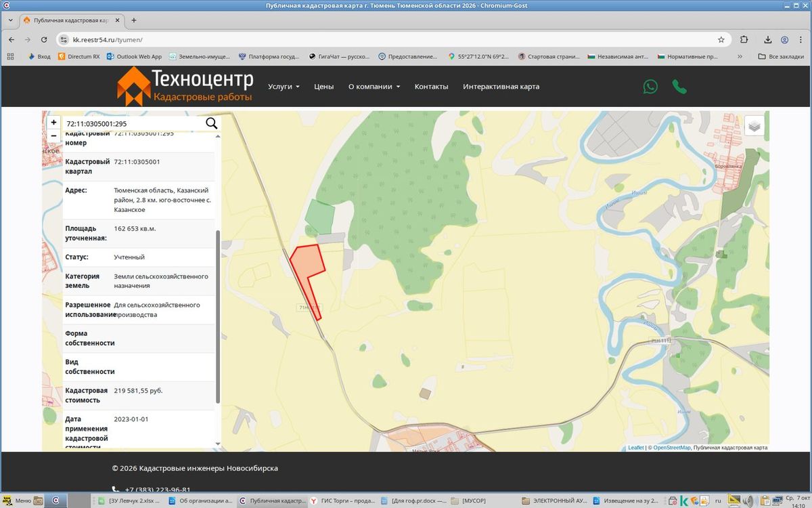This screenshot has width=812, height=508.
Task: Go to Интерактивная карта page
Action: pyautogui.click(x=501, y=87)
